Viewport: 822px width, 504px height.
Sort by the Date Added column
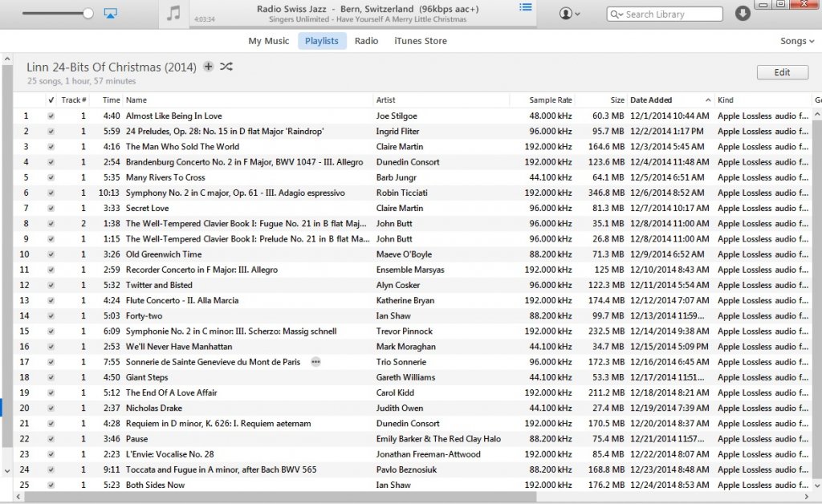point(670,100)
